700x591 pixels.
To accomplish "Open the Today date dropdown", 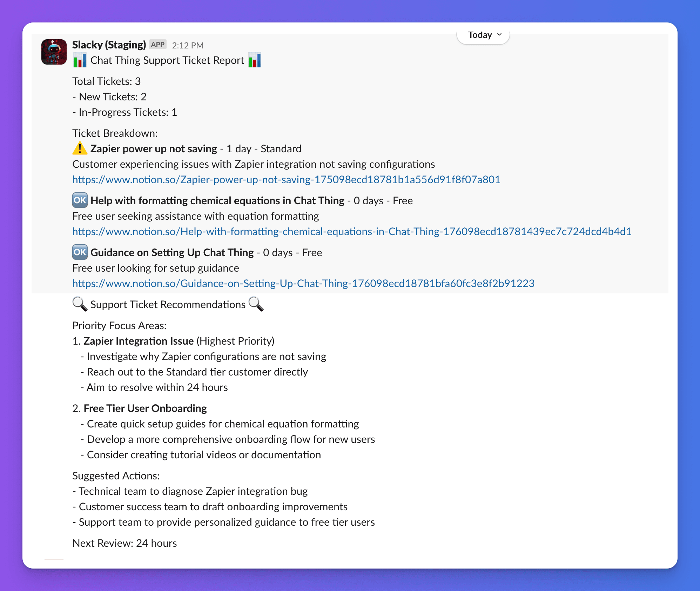I will tap(483, 35).
